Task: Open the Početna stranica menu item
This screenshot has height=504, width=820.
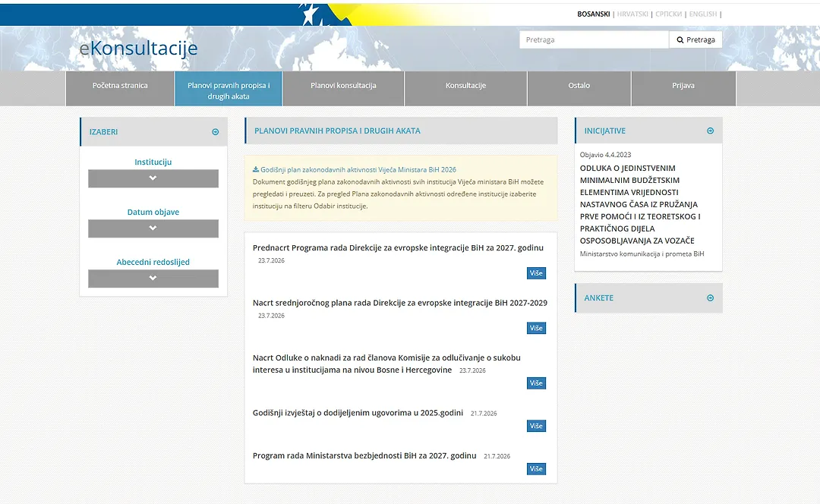Action: coord(120,88)
